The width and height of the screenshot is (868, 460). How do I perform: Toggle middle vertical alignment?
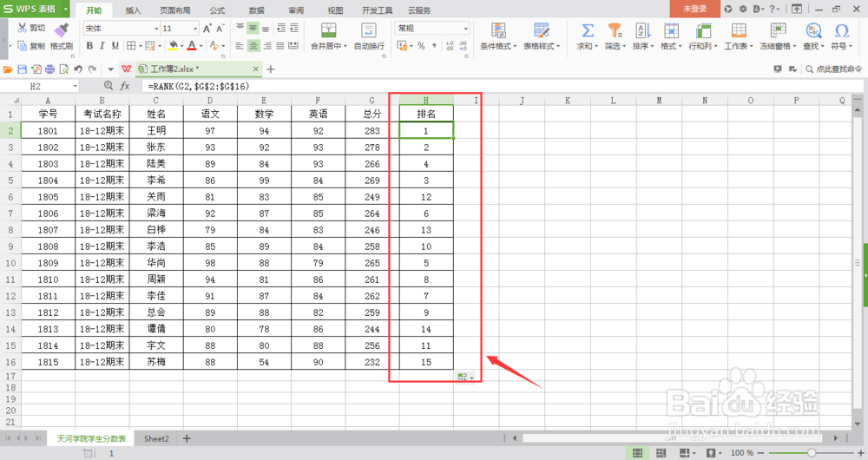pos(253,29)
